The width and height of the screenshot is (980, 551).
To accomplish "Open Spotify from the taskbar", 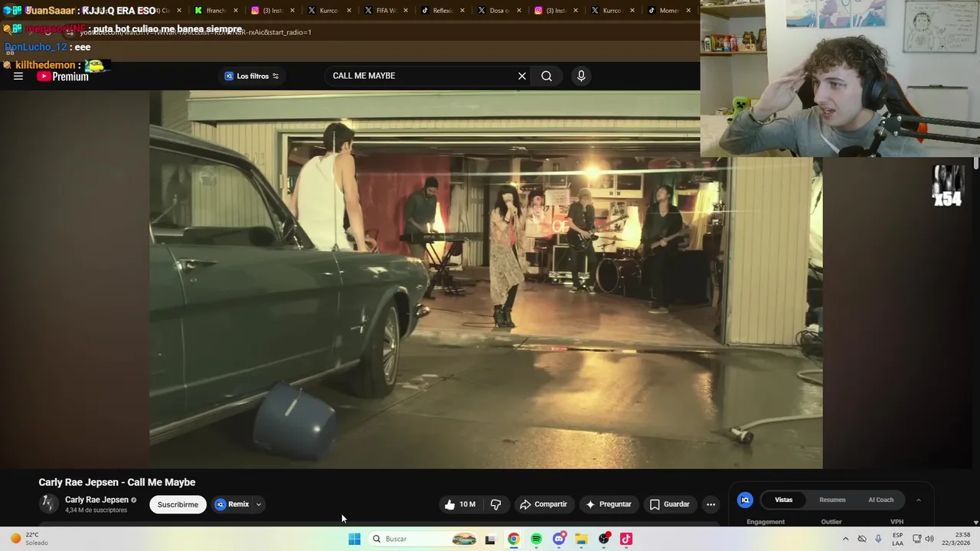I will click(537, 539).
